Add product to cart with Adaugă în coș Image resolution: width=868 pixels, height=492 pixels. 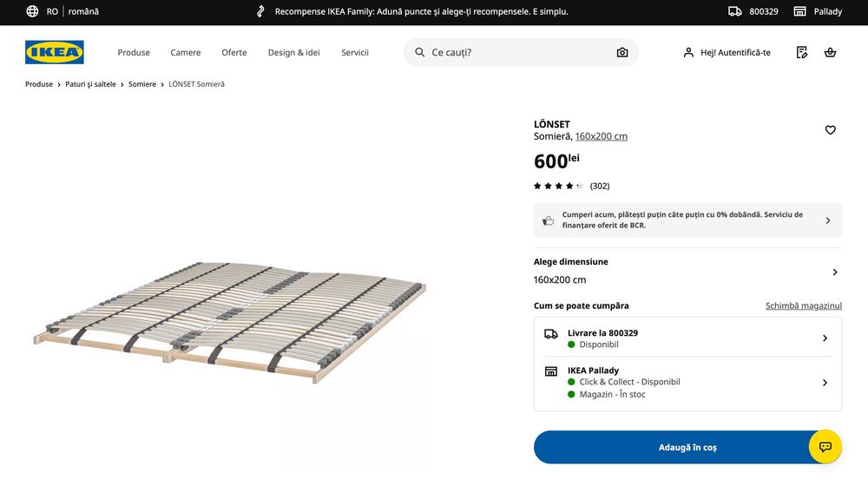pyautogui.click(x=687, y=447)
